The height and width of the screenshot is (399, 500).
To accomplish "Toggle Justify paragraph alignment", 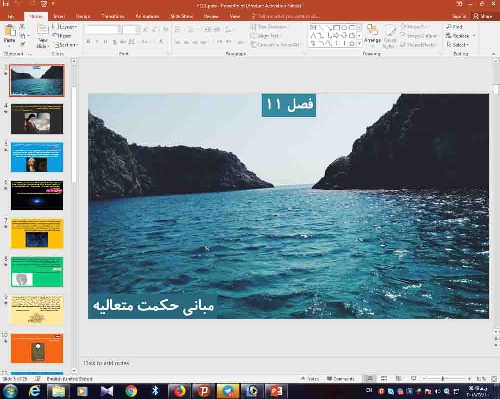I will 203,42.
